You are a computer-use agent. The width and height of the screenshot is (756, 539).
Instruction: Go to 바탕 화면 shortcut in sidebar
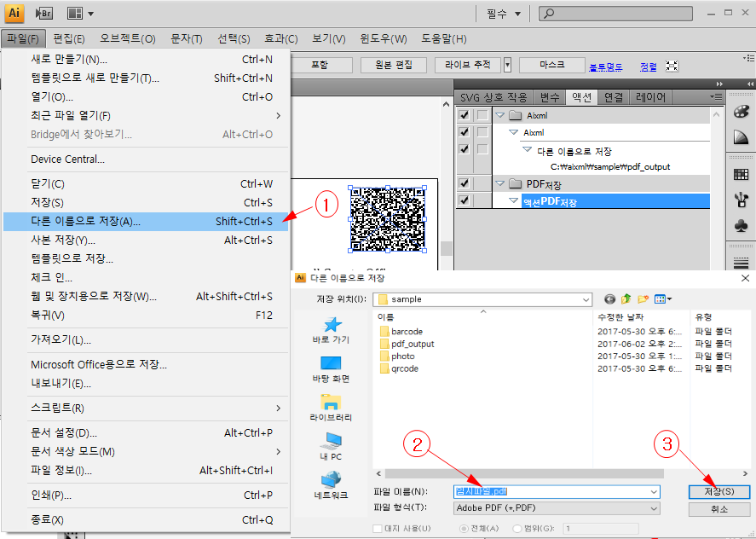point(331,368)
